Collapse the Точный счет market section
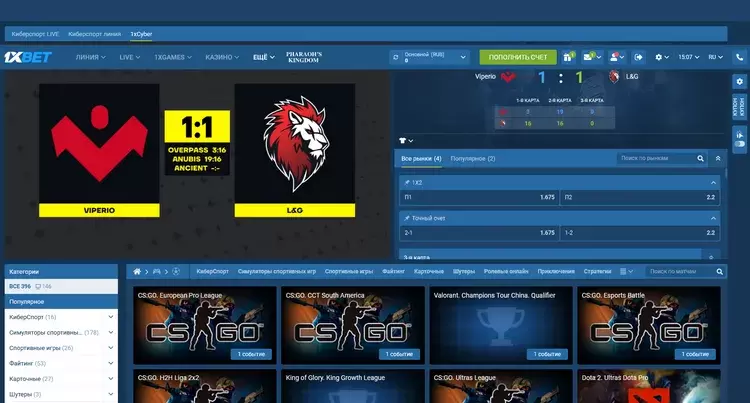The width and height of the screenshot is (750, 403). click(713, 218)
